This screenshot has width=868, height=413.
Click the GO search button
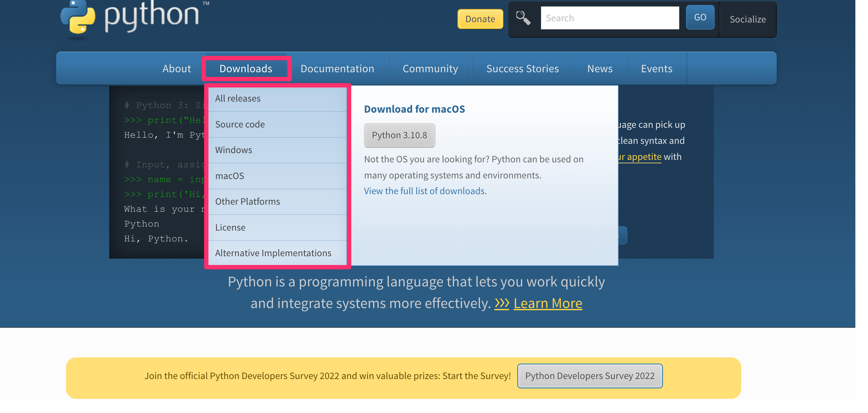700,17
